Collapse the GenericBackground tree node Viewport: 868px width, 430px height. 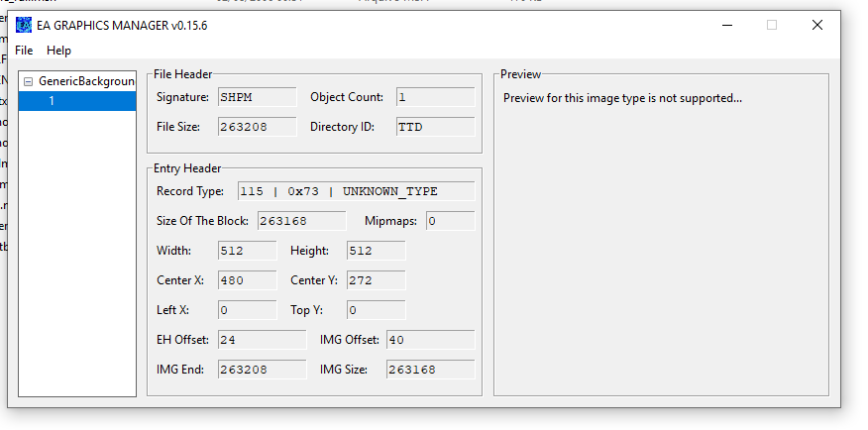[28, 82]
